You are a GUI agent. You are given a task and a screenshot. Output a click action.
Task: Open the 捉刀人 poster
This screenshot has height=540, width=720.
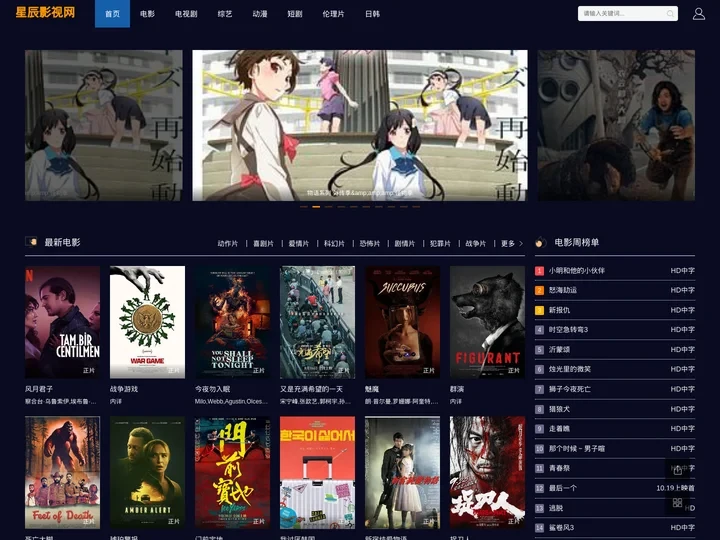point(487,472)
